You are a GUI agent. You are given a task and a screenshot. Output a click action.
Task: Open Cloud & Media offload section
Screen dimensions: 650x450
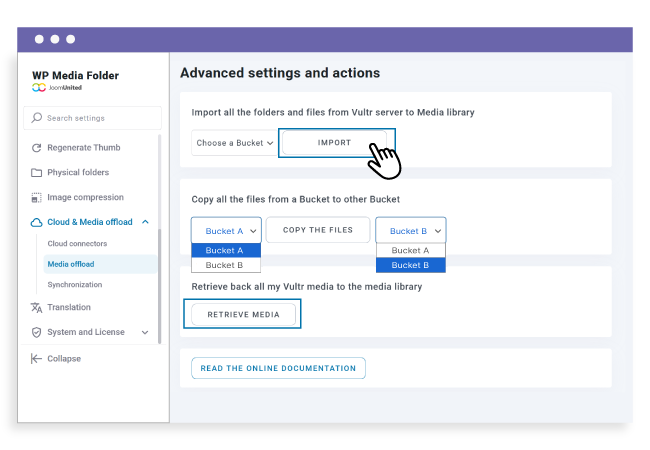tap(90, 222)
